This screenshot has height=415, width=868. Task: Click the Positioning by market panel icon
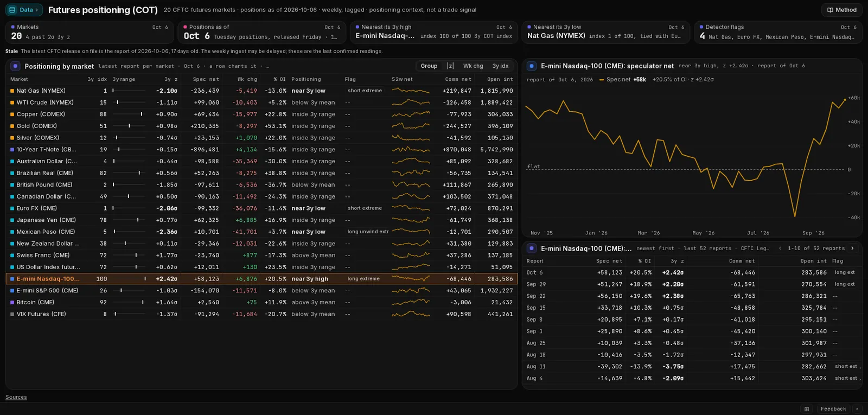[x=15, y=66]
